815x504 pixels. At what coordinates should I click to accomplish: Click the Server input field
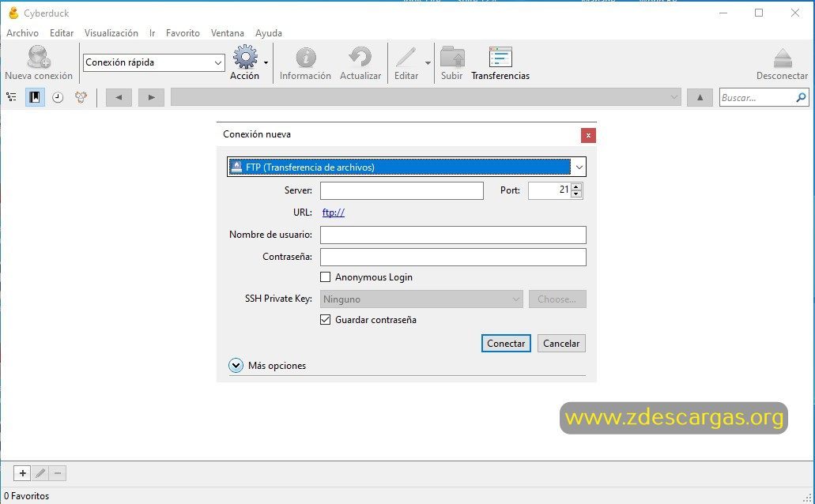(402, 190)
